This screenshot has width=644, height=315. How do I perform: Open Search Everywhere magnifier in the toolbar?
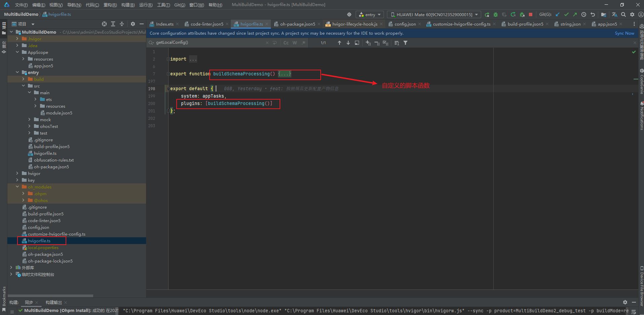pyautogui.click(x=623, y=14)
